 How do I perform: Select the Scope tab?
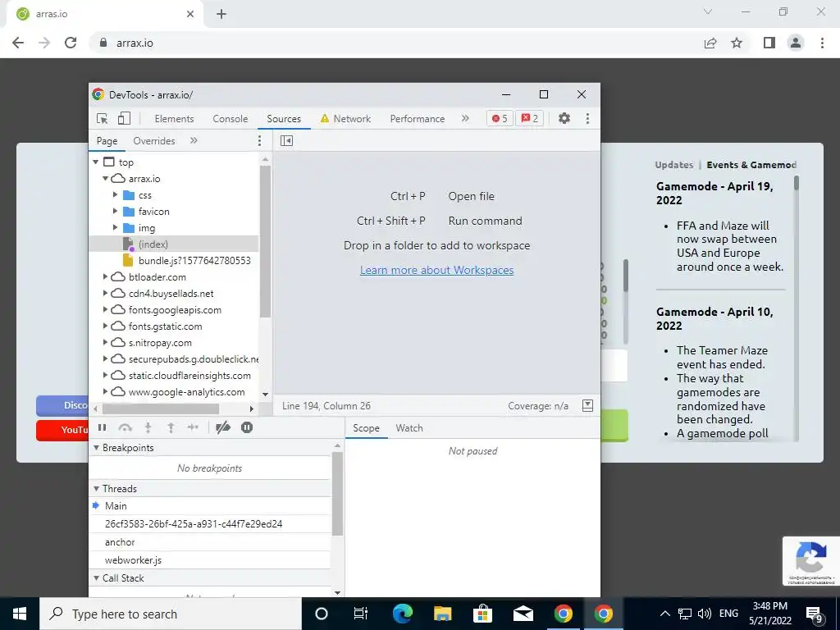(366, 428)
